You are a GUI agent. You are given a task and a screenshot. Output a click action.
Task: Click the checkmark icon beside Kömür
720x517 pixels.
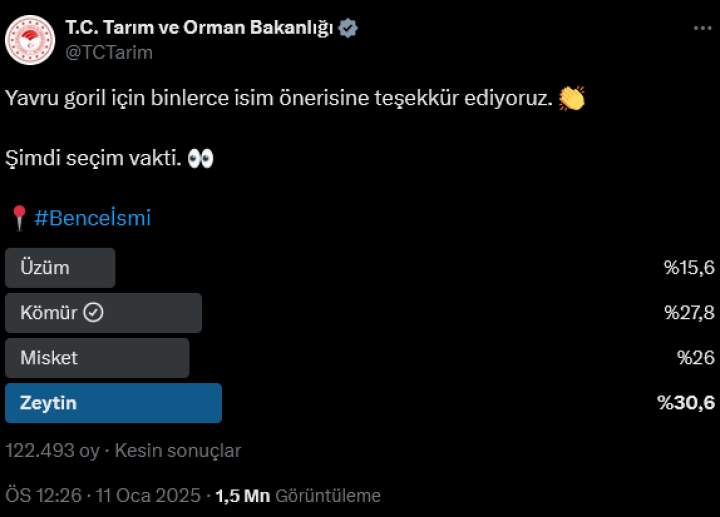click(93, 313)
